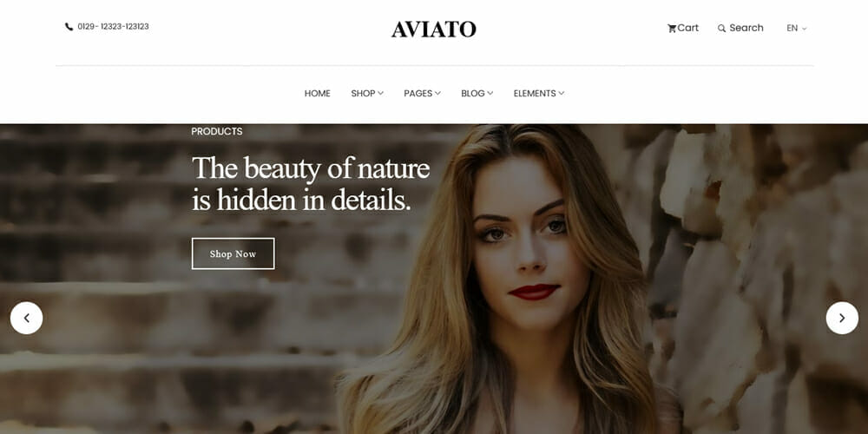Click the Shop Now button
The width and height of the screenshot is (868, 434).
click(233, 253)
